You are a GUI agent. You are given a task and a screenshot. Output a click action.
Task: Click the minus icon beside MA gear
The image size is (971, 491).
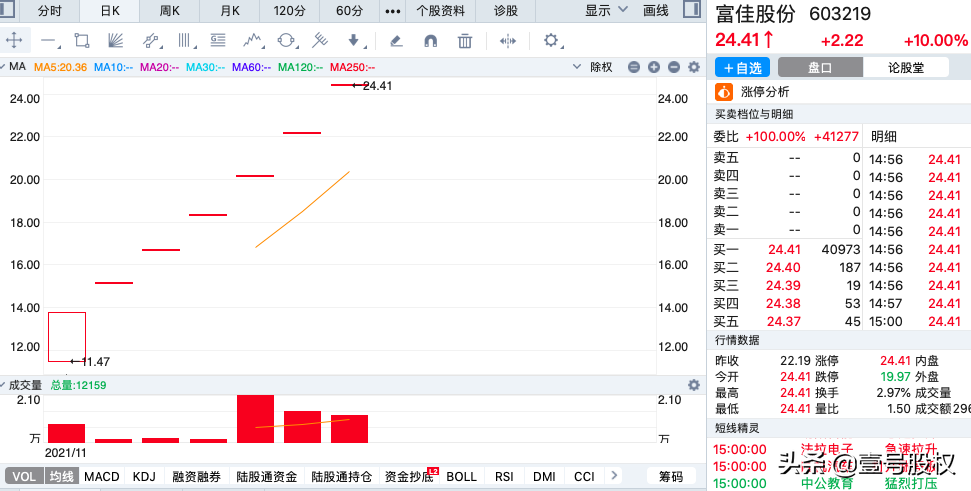tap(674, 67)
